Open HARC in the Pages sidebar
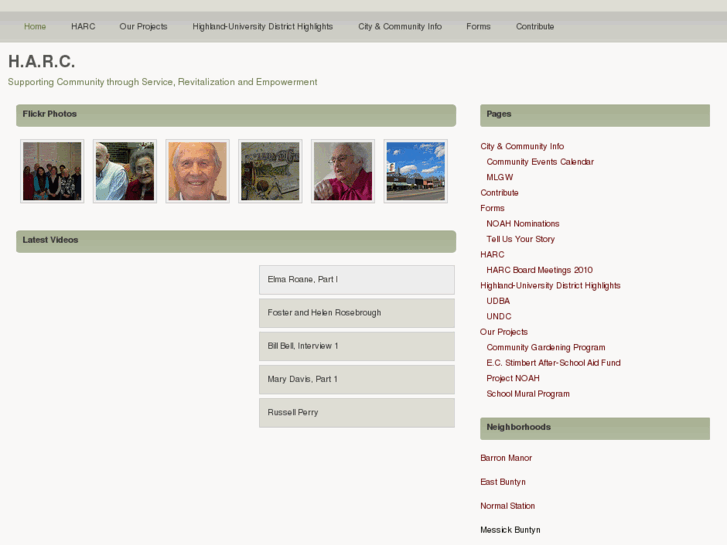 coord(492,255)
